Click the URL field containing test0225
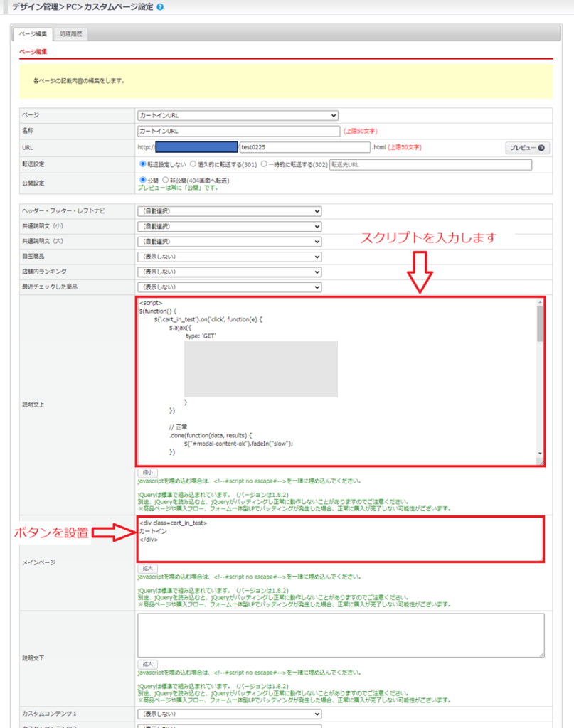574x728 pixels. point(304,147)
